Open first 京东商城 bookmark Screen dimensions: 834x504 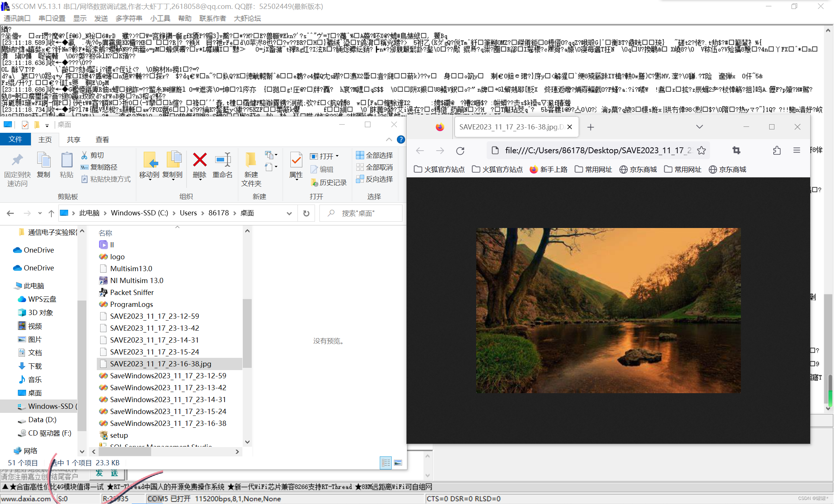pos(638,170)
